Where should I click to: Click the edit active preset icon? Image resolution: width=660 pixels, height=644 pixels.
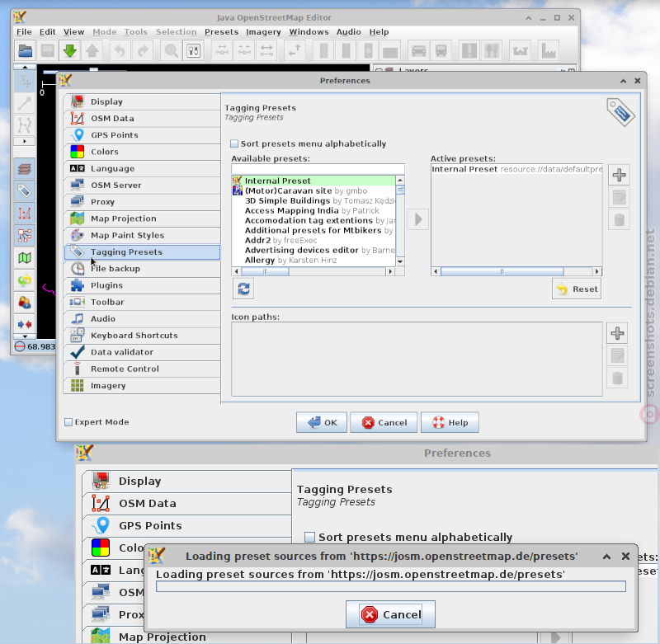pos(620,197)
